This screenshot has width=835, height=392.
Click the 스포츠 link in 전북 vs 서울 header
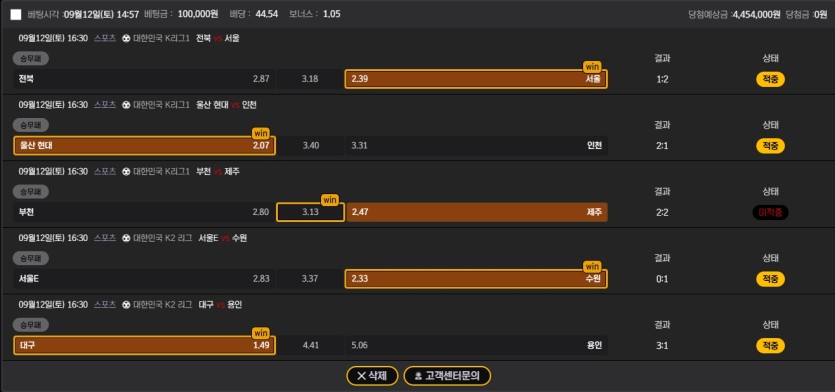tap(105, 38)
